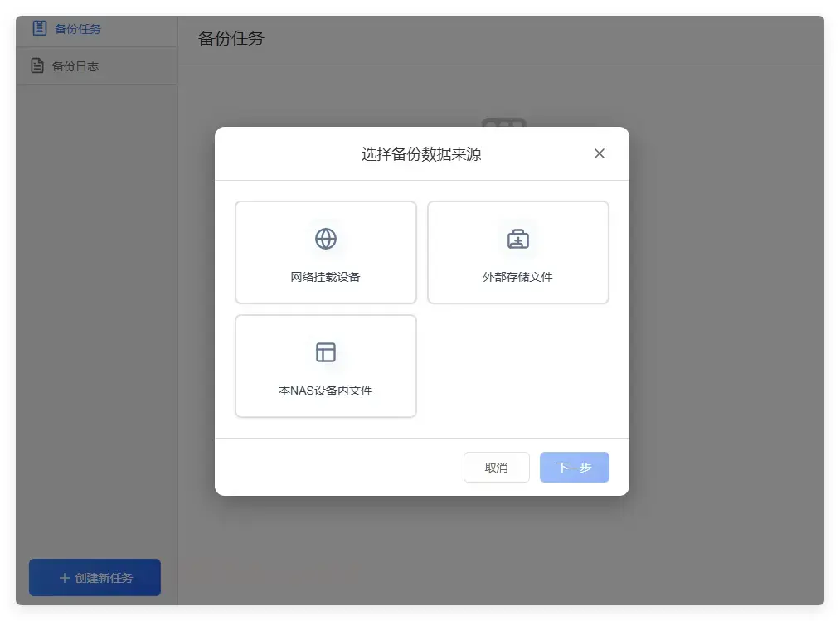
Task: Click the briefcase icon on 外部存储文件 card
Action: [517, 237]
